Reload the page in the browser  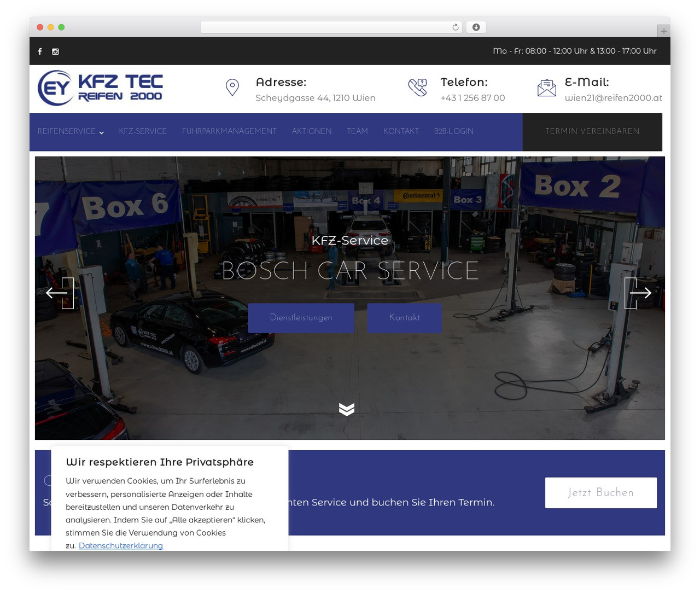[456, 27]
